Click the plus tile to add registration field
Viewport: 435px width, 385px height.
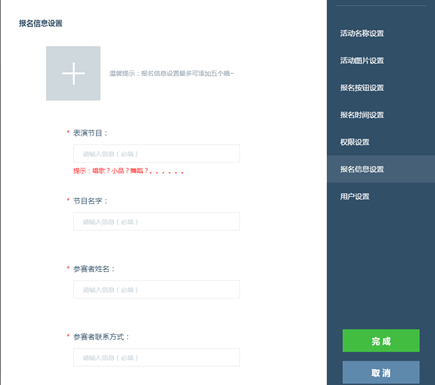(x=73, y=73)
